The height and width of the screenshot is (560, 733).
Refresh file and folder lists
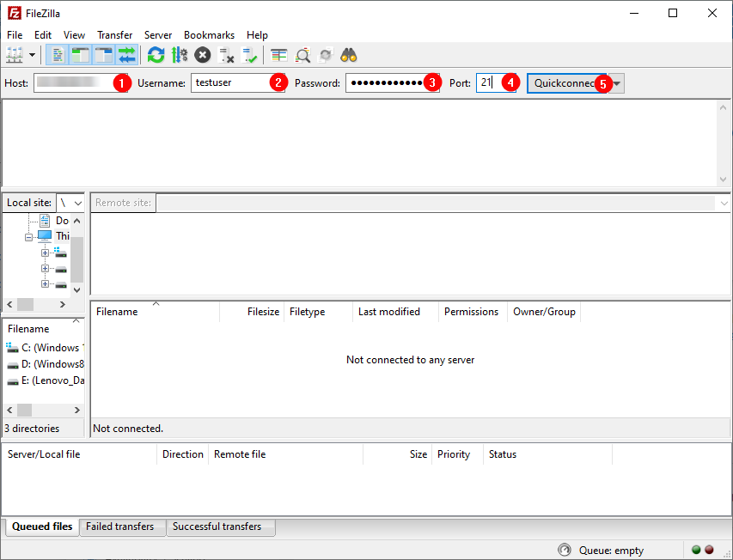(156, 55)
